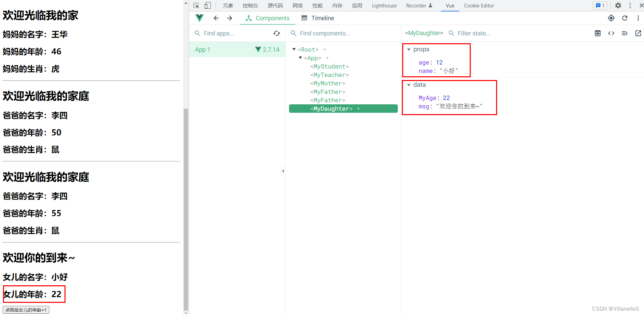Switch to the 内存 tab

tap(337, 6)
